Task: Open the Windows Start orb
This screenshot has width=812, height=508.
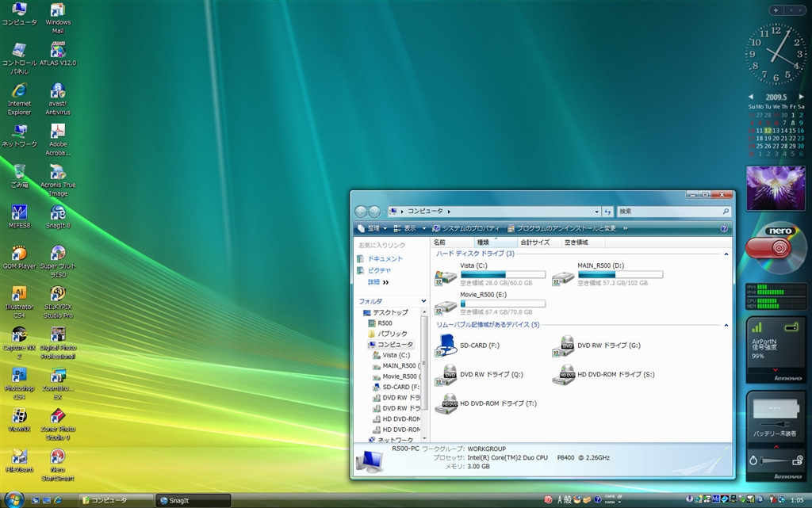Action: click(x=13, y=499)
